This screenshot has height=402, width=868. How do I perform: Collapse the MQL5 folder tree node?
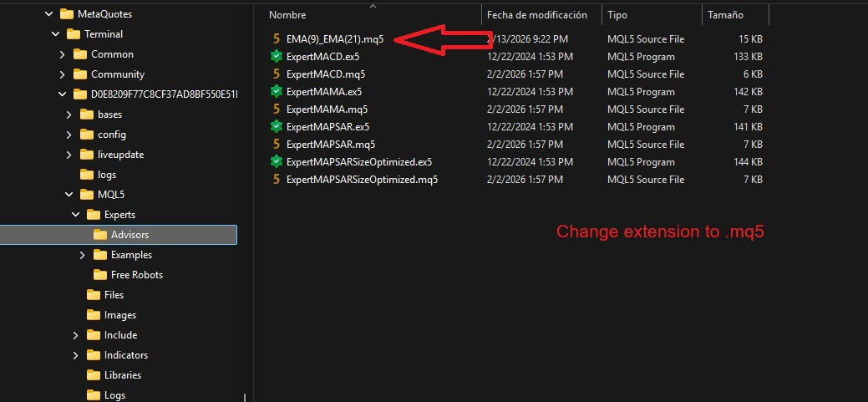click(x=69, y=195)
